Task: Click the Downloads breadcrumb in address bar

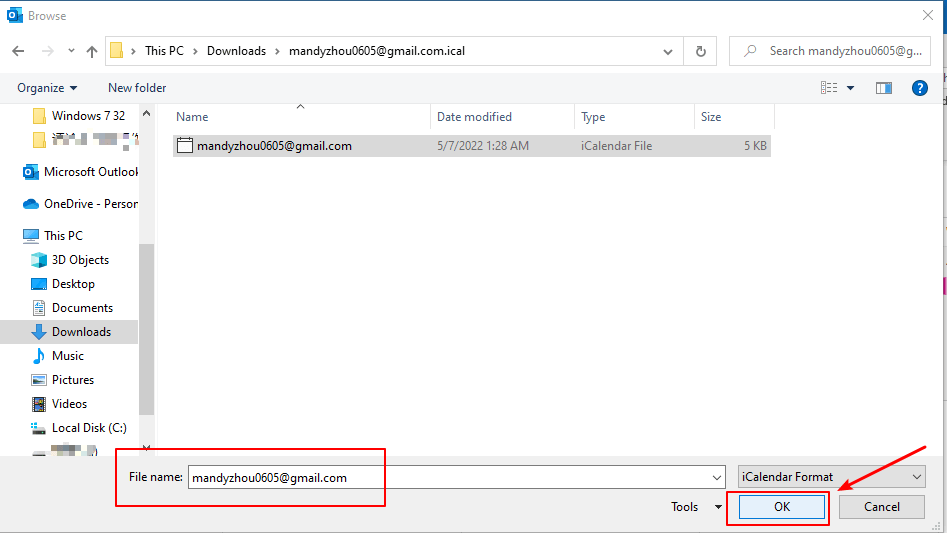Action: 236,51
